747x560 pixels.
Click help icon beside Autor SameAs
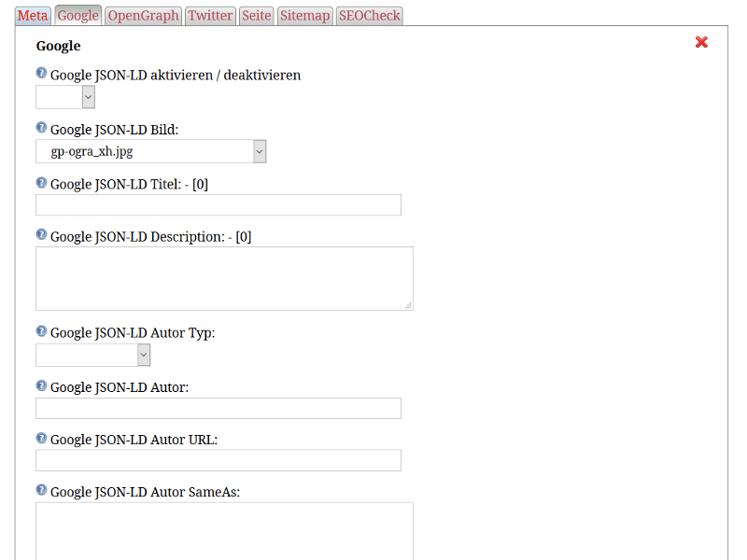pyautogui.click(x=41, y=489)
